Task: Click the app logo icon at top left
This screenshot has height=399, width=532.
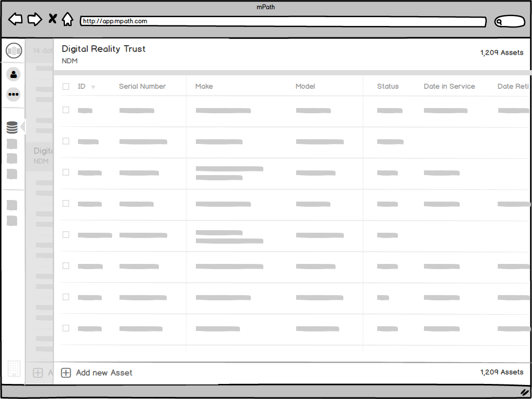Action: click(14, 50)
